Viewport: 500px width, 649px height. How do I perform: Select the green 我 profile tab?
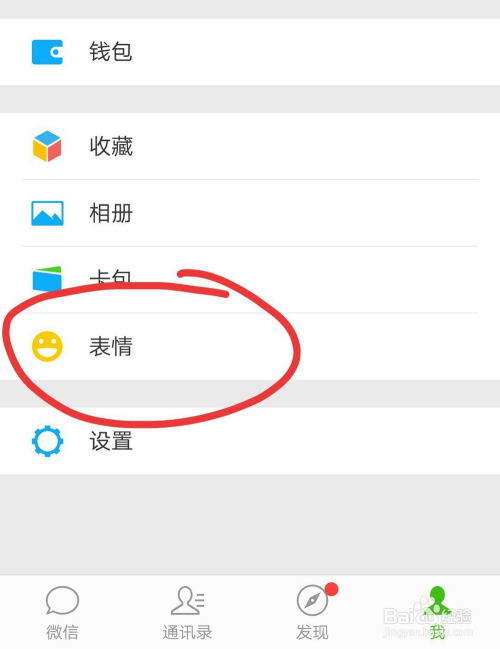click(438, 612)
